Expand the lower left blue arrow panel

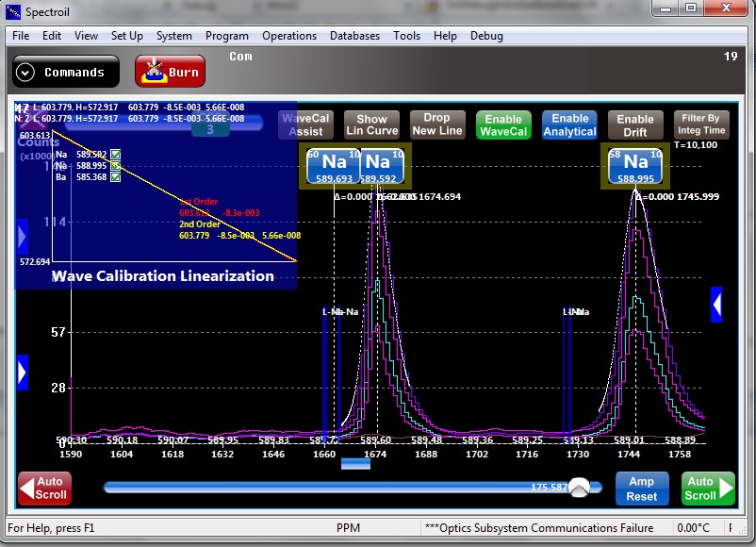[23, 372]
